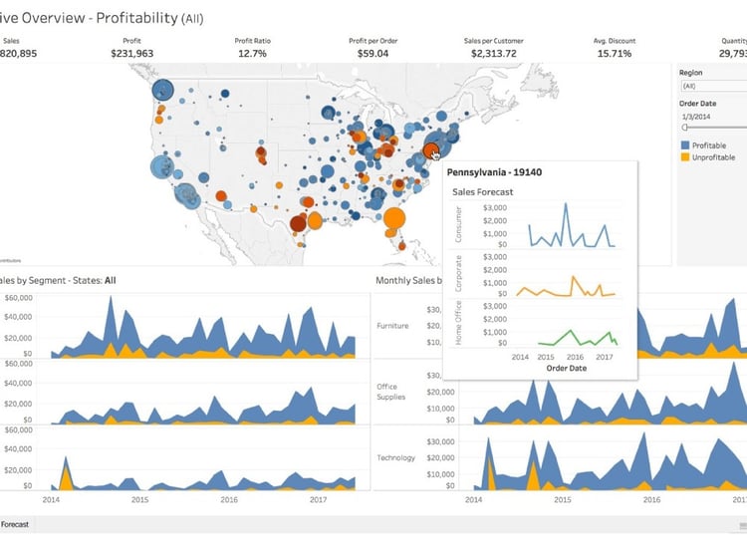Select the highlighted Pennsylvania map mark

pos(431,151)
